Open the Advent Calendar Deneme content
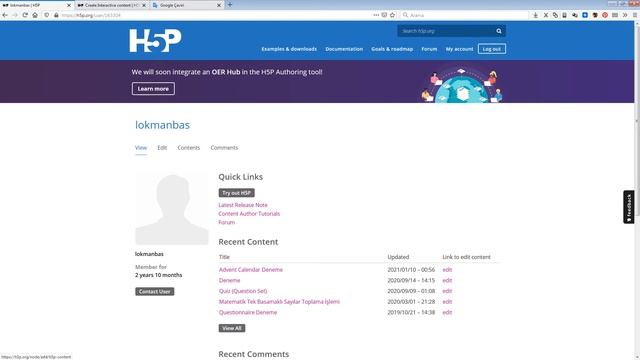 tap(251, 270)
